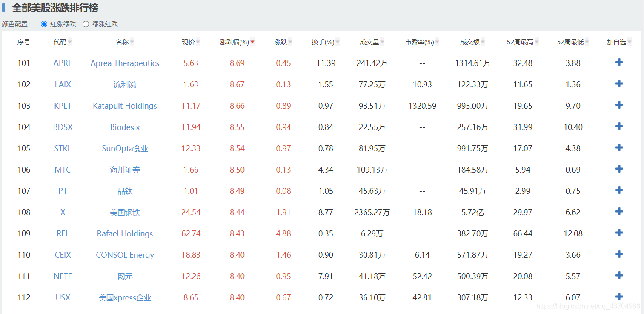The height and width of the screenshot is (314, 644).
Task: Add PT to the watchlist with its plus icon
Action: [x=619, y=190]
